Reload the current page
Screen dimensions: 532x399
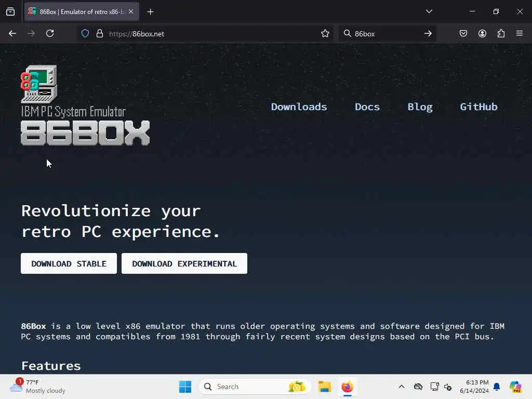pyautogui.click(x=50, y=34)
